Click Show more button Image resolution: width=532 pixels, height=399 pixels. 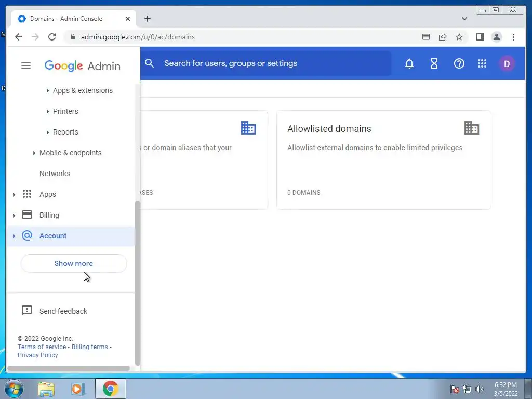[74, 263]
